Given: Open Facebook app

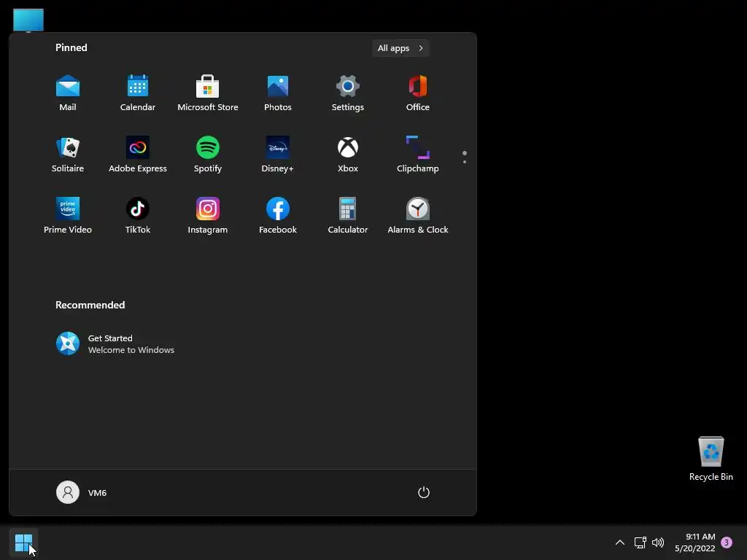Looking at the screenshot, I should click(278, 216).
